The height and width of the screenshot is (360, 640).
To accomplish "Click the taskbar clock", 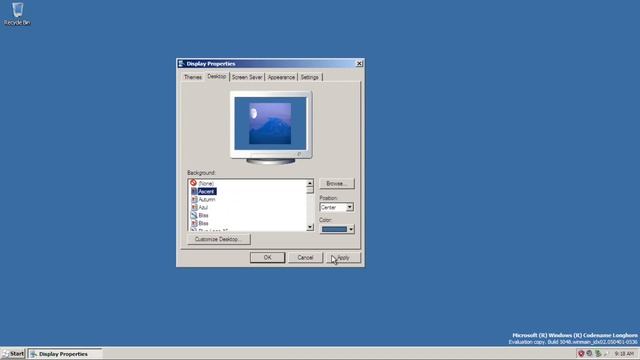I will [624, 353].
